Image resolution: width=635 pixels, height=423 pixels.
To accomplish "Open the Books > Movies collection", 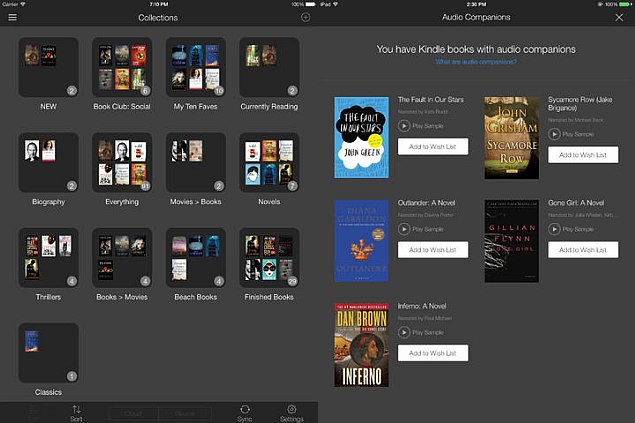I will (122, 257).
